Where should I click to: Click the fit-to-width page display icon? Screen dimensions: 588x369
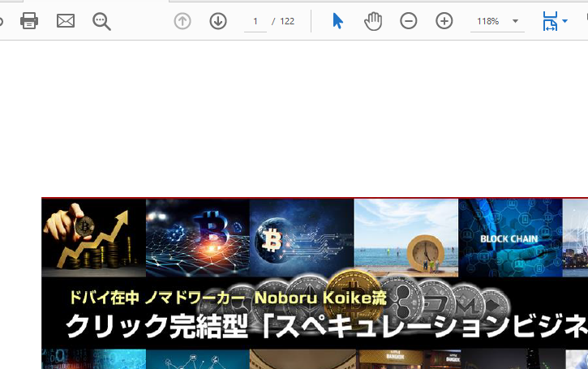click(x=550, y=21)
